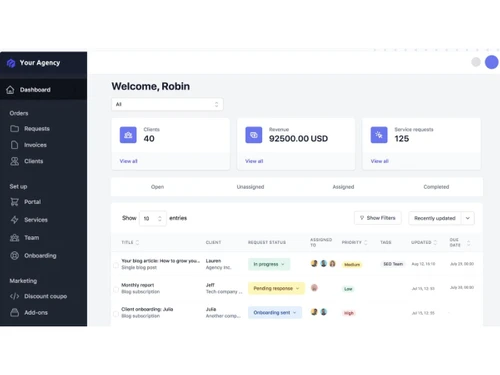Click the Medium priority badge
Image resolution: width=500 pixels, height=375 pixels.
point(352,265)
